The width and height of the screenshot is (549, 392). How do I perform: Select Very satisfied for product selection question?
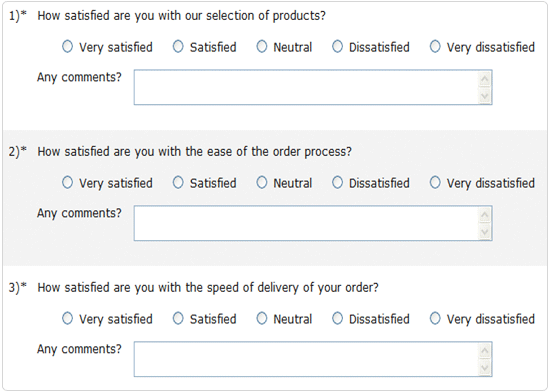(68, 46)
